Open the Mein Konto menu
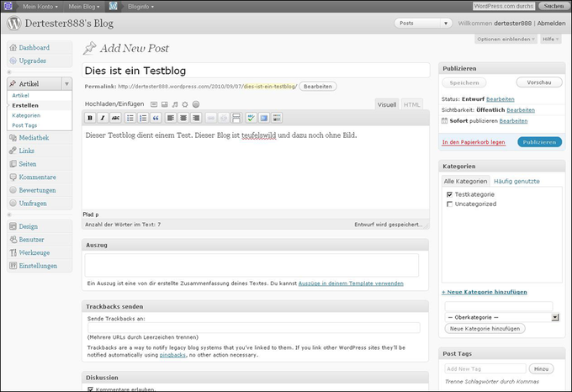The height and width of the screenshot is (392, 572). pyautogui.click(x=40, y=6)
